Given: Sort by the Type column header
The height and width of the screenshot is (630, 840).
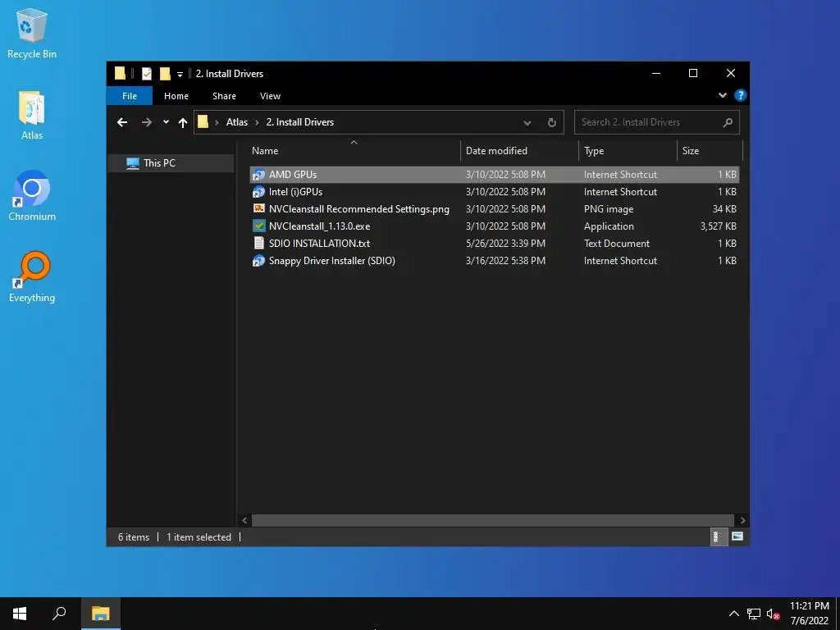Looking at the screenshot, I should (x=628, y=151).
